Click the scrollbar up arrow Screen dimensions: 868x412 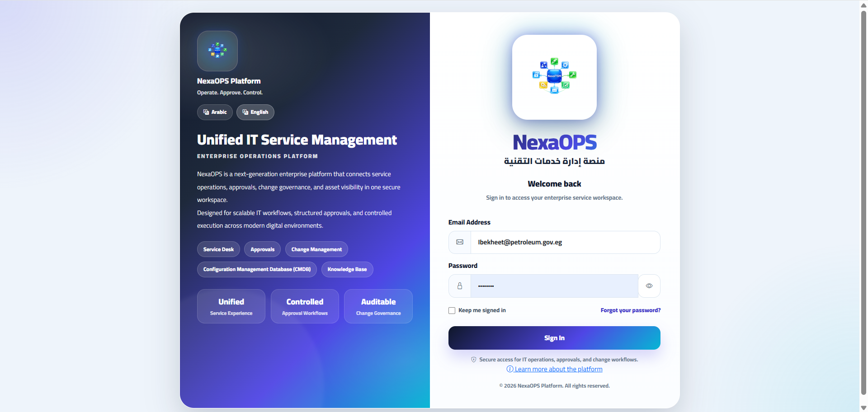[863, 5]
